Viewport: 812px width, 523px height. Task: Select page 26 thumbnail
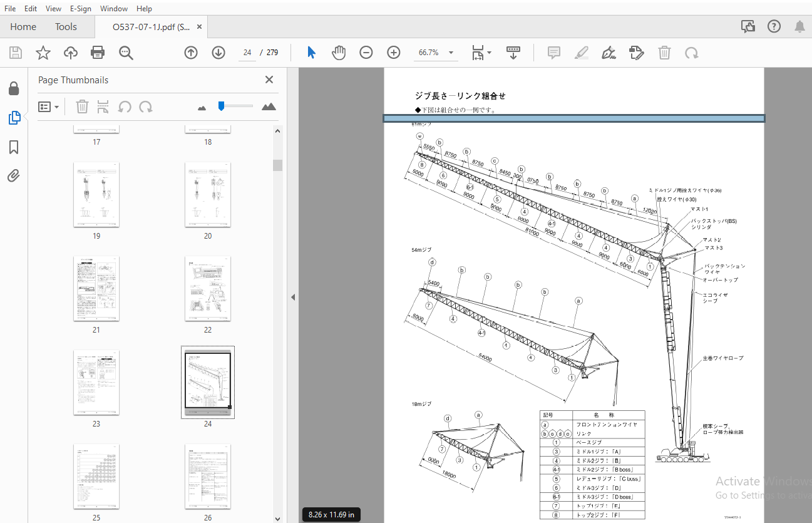coord(208,477)
